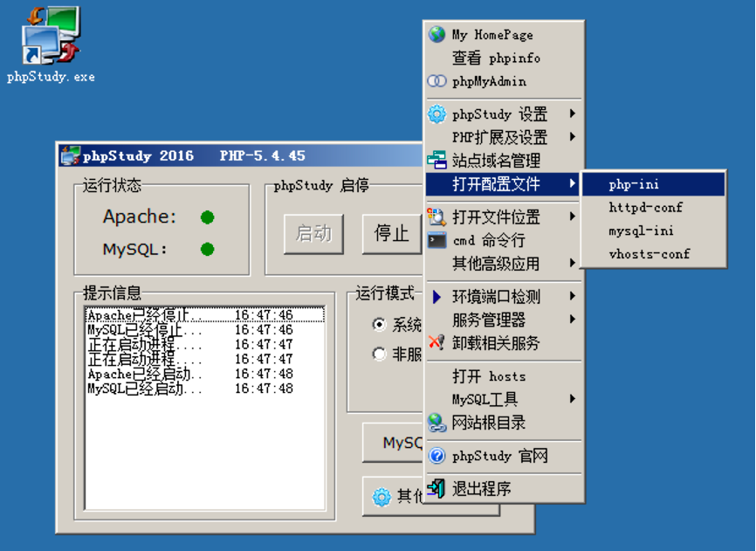Select log row Apache已经停止 16:47:46
The image size is (756, 551).
205,314
